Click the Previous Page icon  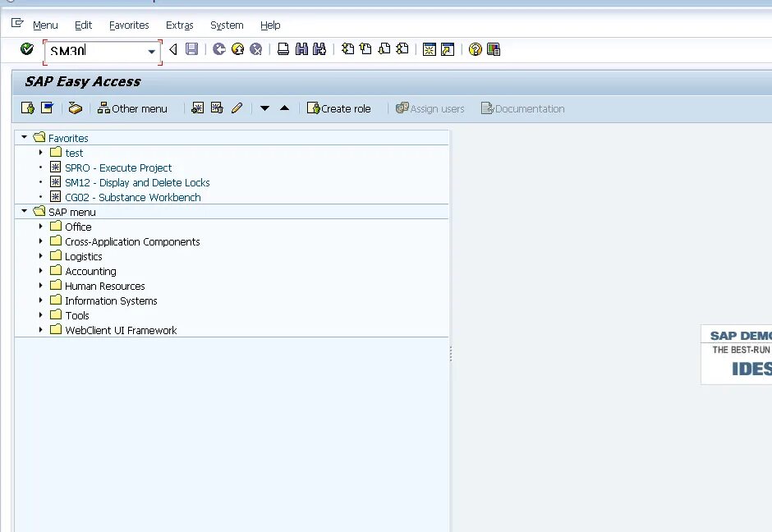coord(365,49)
